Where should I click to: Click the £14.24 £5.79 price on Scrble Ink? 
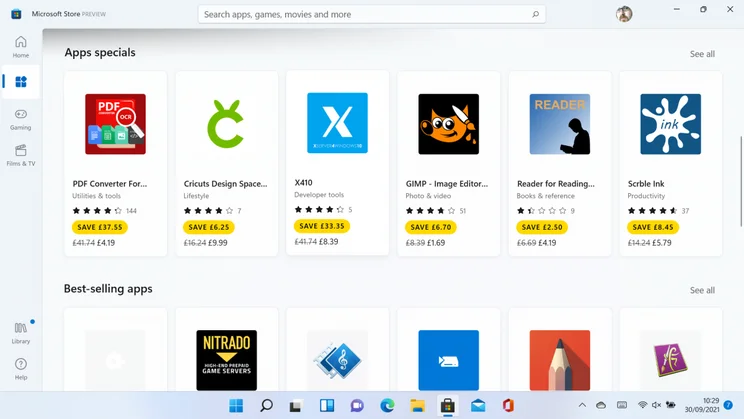click(x=650, y=242)
